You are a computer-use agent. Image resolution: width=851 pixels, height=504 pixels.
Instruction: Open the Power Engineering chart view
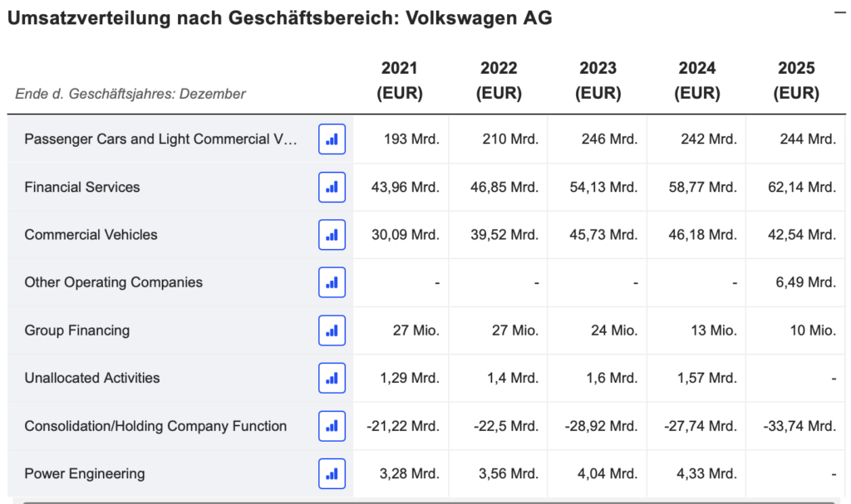point(332,473)
